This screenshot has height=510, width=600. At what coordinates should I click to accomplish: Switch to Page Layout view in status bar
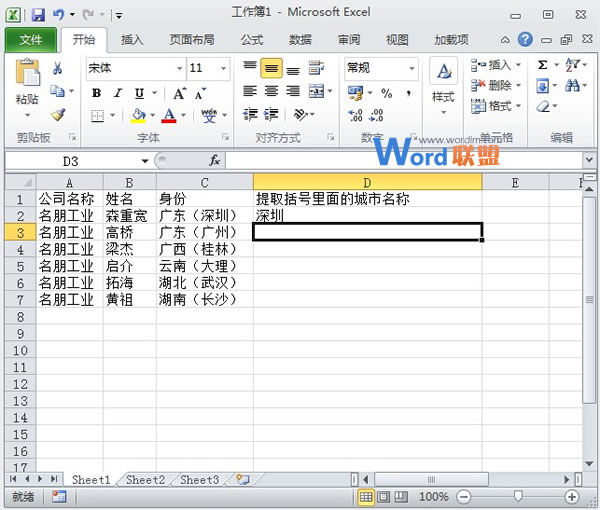[385, 496]
